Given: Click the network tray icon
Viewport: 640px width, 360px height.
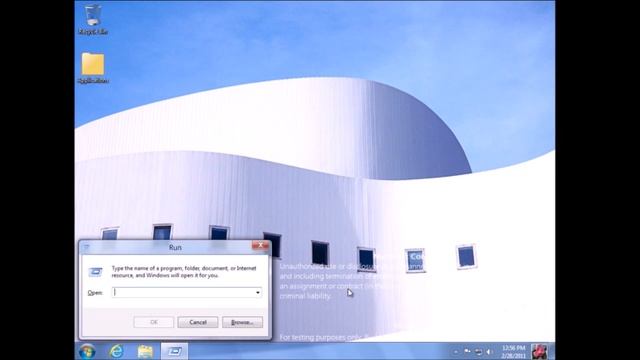Looking at the screenshot, I should click(x=478, y=352).
